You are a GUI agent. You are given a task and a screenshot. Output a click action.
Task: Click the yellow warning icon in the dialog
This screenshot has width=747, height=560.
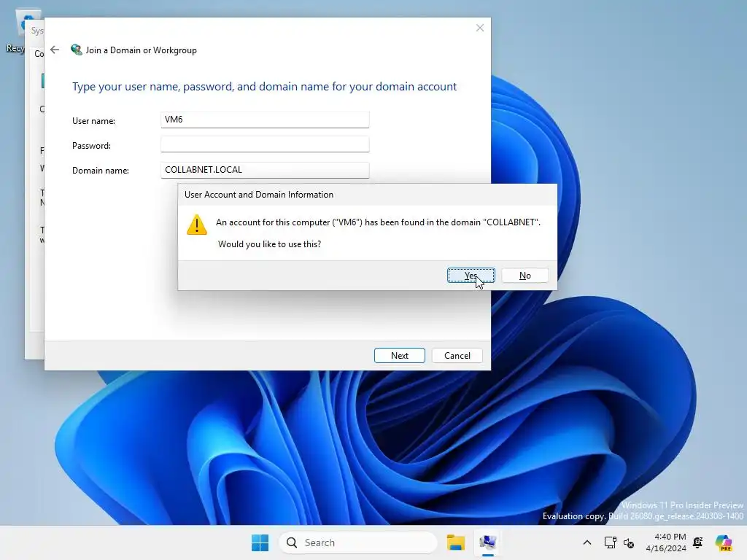[197, 225]
